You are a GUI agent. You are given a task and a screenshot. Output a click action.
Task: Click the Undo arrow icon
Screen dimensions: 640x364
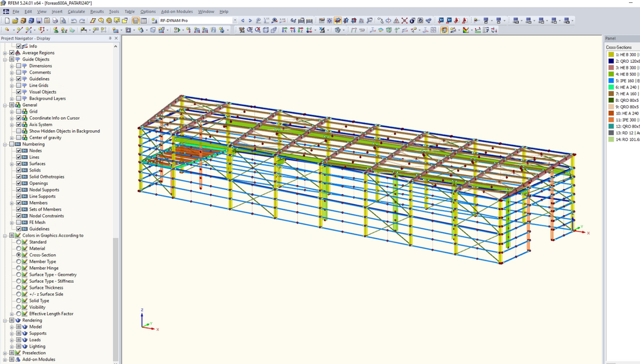[74, 21]
